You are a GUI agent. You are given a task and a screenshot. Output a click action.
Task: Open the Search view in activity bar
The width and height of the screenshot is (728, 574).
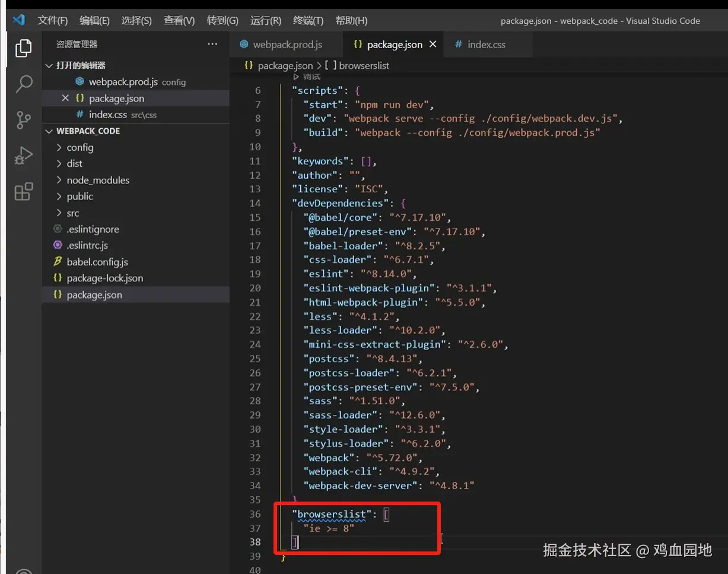point(23,84)
